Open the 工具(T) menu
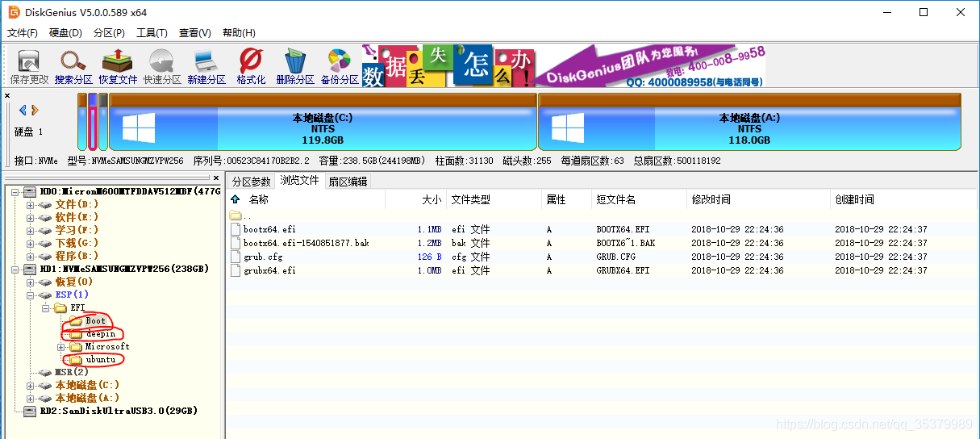Viewport: 980px width, 439px height. tap(152, 33)
